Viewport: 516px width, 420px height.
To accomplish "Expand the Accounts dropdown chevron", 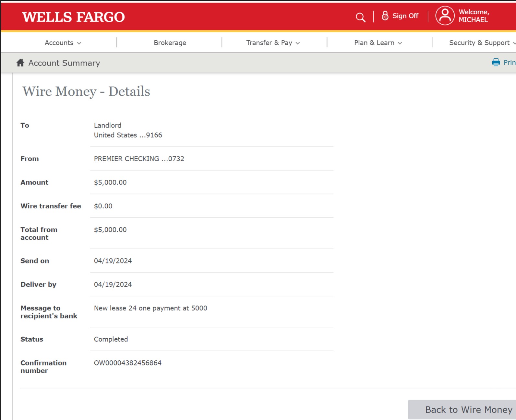I will pyautogui.click(x=79, y=43).
